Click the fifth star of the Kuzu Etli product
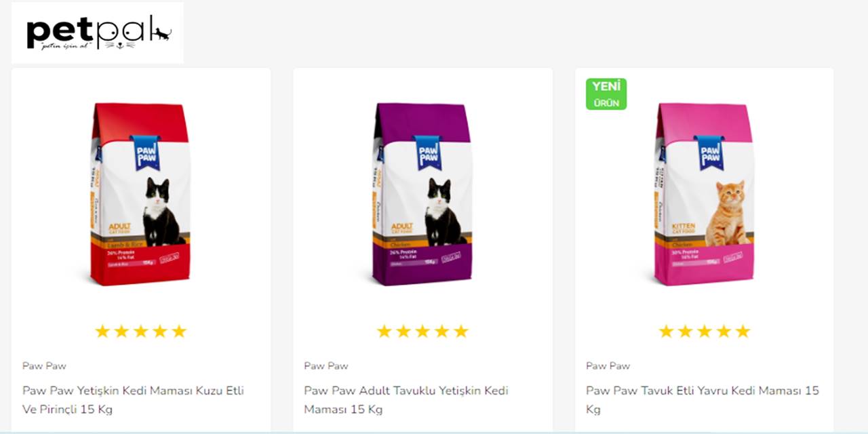Screen dimensions: 868x434 (179, 331)
